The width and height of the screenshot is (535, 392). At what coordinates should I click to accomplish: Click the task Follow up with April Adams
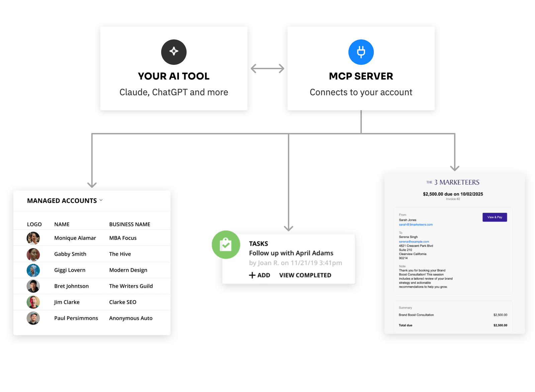[x=291, y=253]
